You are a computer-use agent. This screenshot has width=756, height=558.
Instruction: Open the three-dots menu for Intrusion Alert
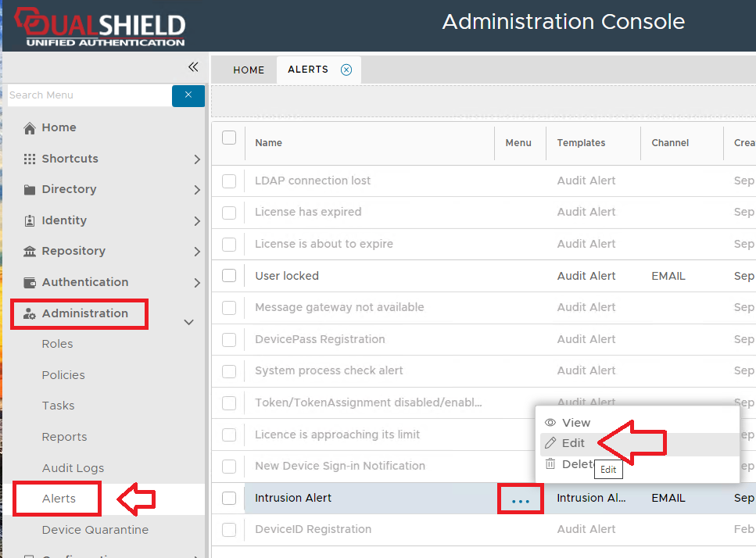[521, 499]
